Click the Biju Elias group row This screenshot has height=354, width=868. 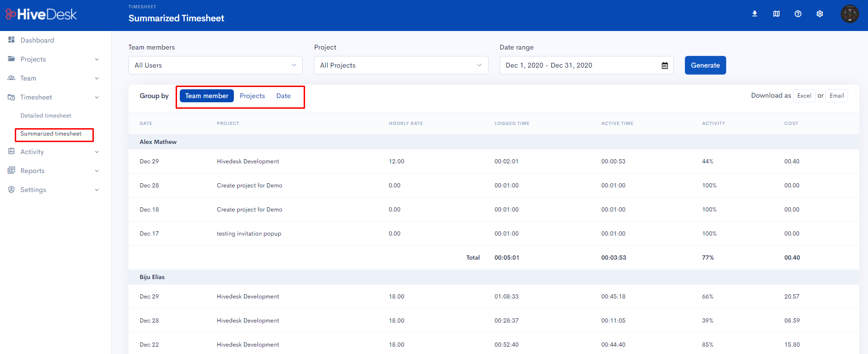point(494,277)
